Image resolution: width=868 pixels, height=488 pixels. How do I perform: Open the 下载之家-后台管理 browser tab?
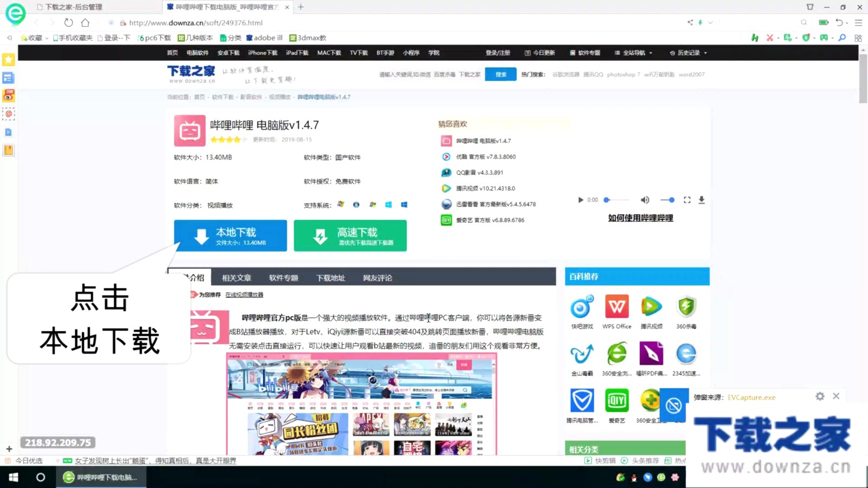click(73, 7)
